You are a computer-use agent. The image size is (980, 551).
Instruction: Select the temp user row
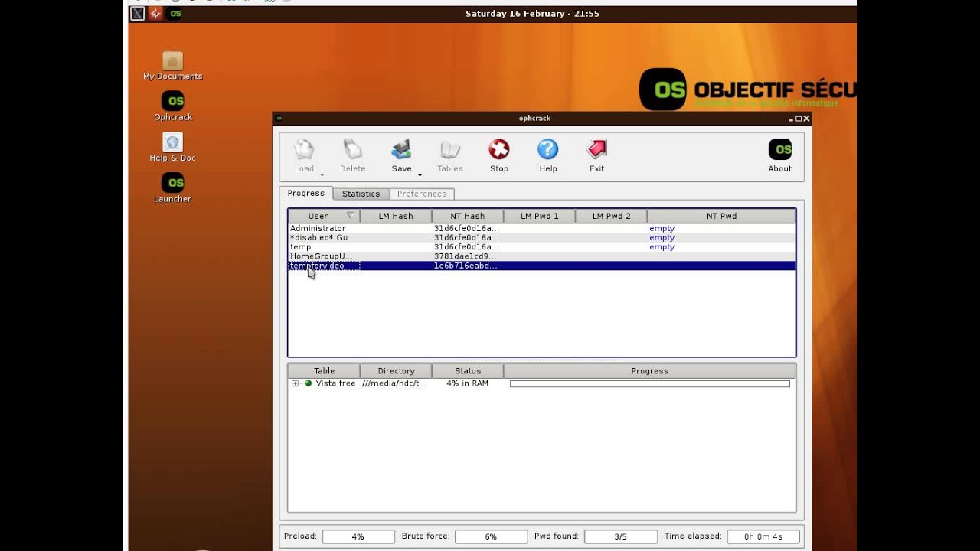[x=542, y=247]
